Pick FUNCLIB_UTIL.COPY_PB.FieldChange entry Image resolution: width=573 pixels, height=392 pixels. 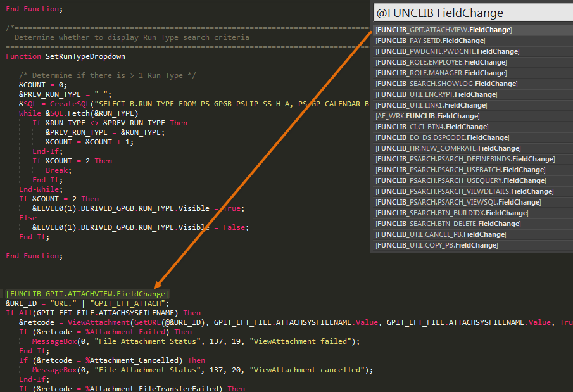click(474, 245)
